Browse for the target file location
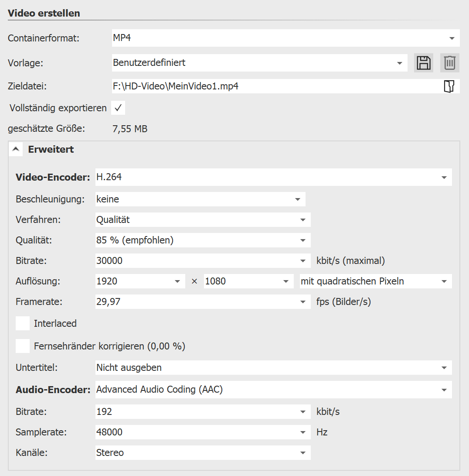This screenshot has width=469, height=476. tap(449, 86)
